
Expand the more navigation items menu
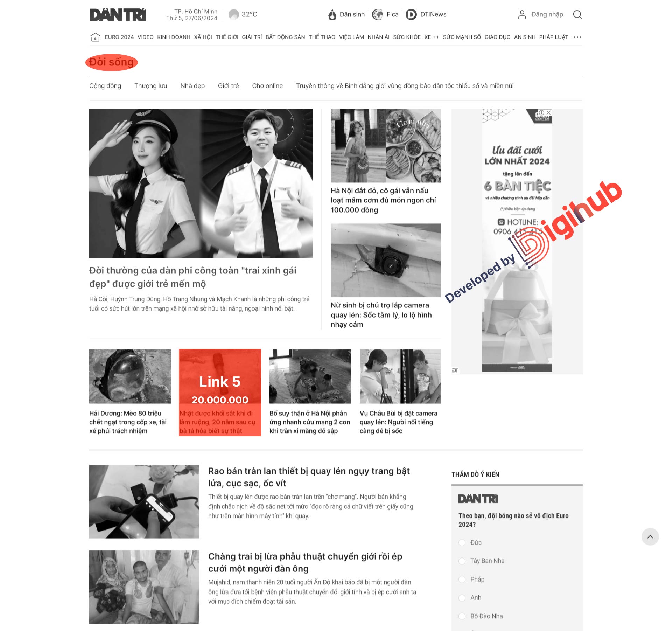578,37
